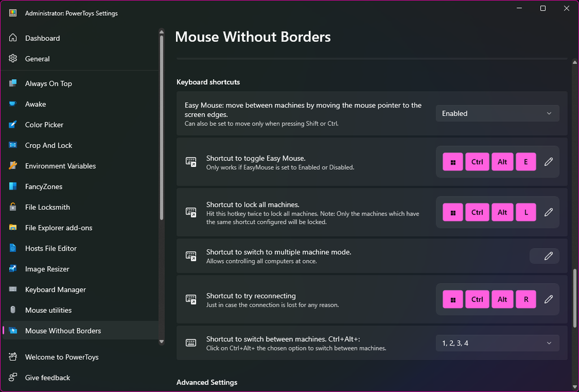579x392 pixels.
Task: Open the Dashboard page
Action: [x=42, y=38]
